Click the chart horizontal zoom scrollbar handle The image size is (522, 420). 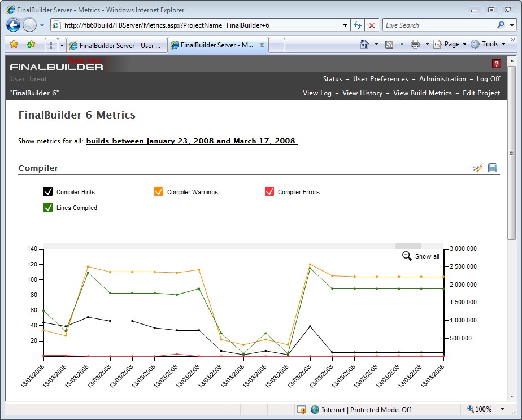pos(408,246)
